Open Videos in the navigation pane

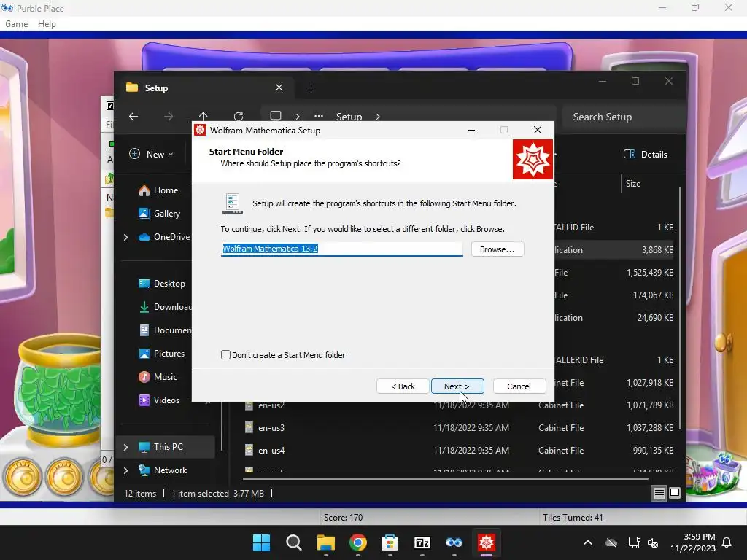159,400
